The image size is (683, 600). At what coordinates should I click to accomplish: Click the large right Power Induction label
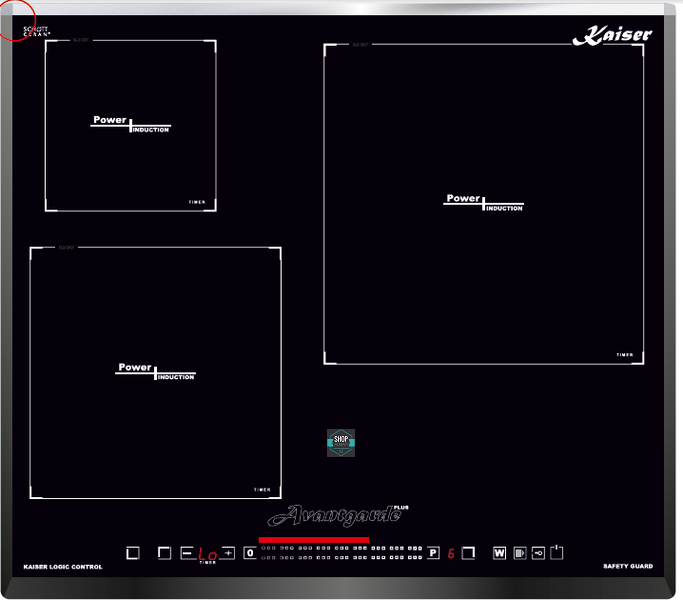484,203
